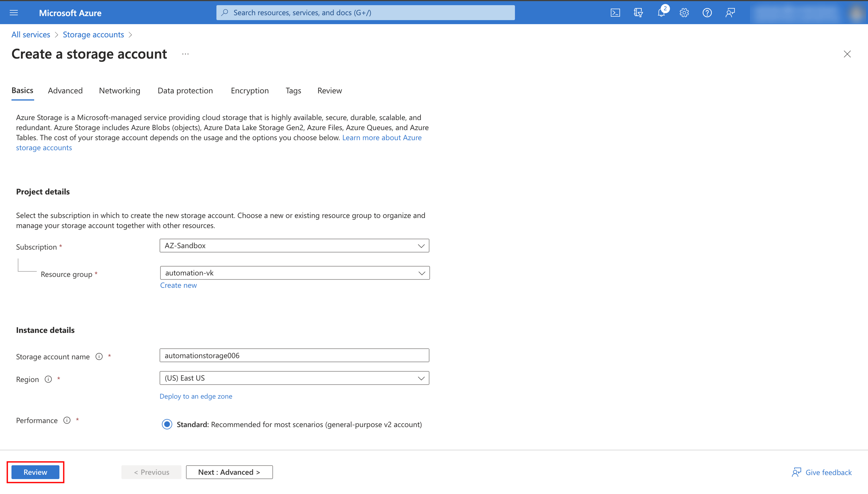Open Deploy to an edge zone link
The width and height of the screenshot is (868, 494).
coord(196,396)
